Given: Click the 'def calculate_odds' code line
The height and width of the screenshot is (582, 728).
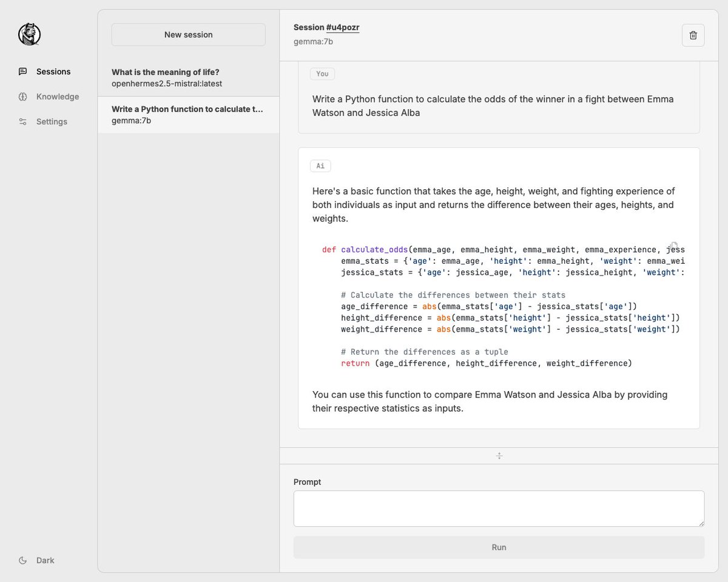Looking at the screenshot, I should [503, 249].
